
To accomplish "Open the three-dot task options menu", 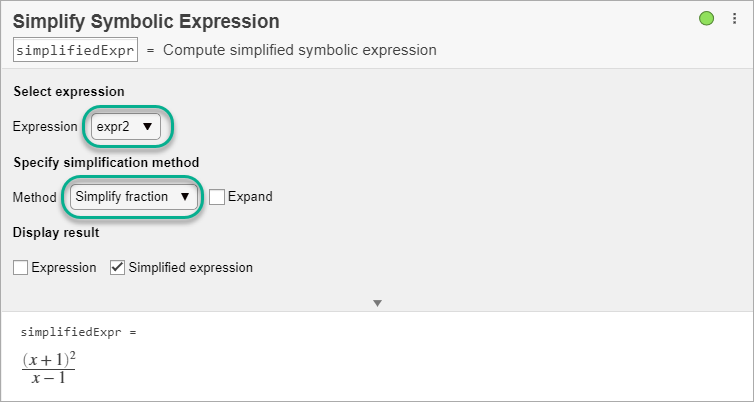I will [733, 19].
